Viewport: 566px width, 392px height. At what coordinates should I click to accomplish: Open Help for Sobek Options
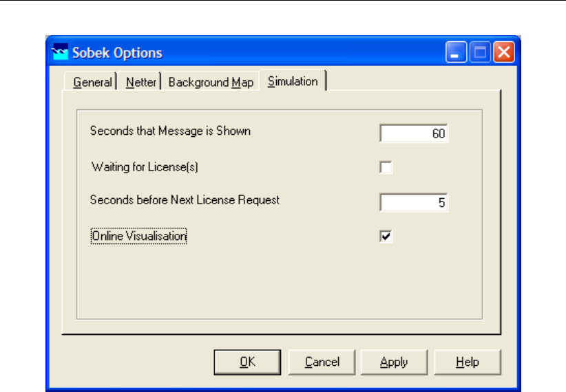(468, 362)
